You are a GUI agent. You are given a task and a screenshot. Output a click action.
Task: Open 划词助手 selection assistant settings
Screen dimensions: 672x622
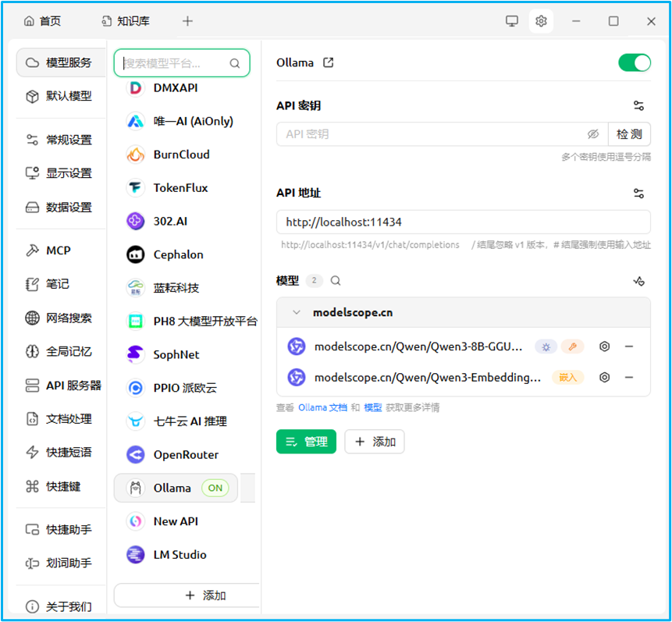point(61,563)
